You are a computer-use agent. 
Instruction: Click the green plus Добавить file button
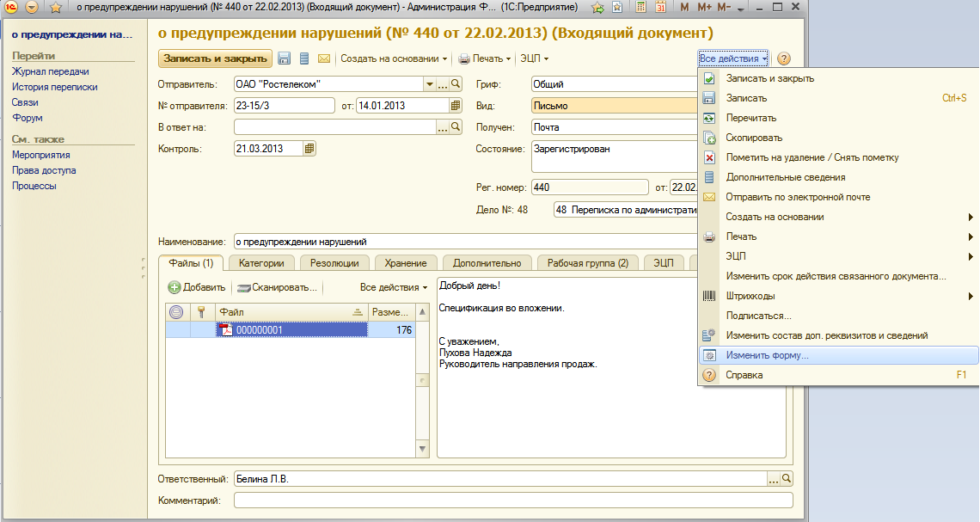[x=197, y=287]
